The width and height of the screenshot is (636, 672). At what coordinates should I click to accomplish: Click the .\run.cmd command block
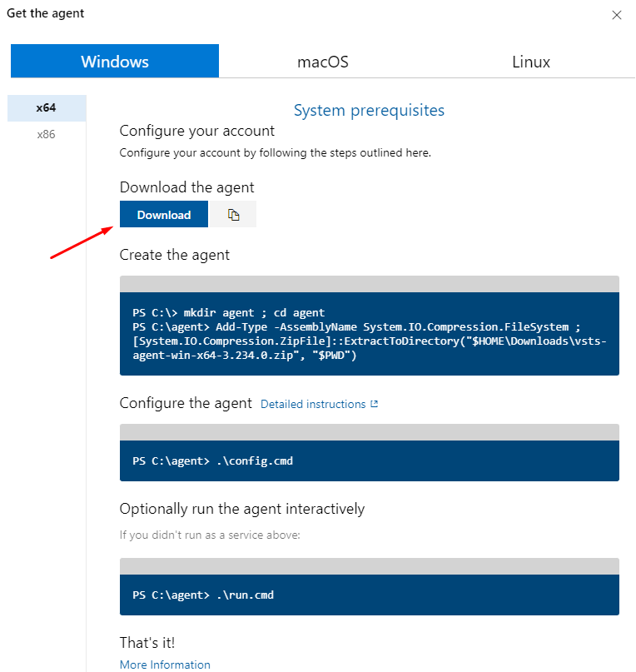click(x=369, y=595)
